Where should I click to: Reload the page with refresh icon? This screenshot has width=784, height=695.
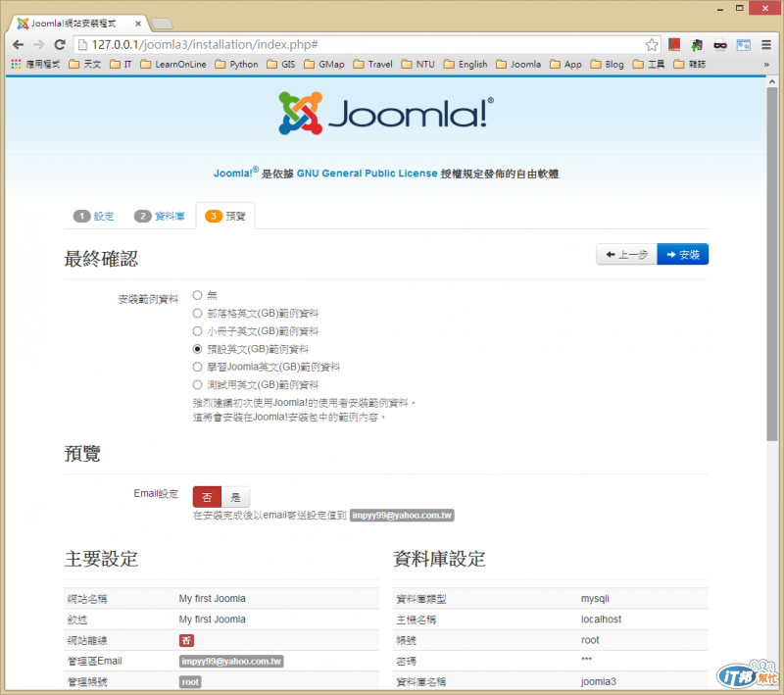[60, 44]
